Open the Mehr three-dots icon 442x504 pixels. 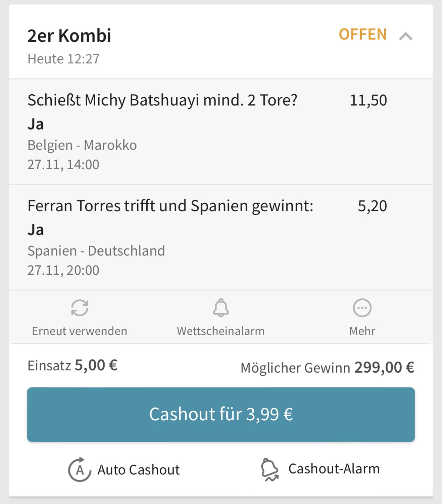tap(362, 308)
